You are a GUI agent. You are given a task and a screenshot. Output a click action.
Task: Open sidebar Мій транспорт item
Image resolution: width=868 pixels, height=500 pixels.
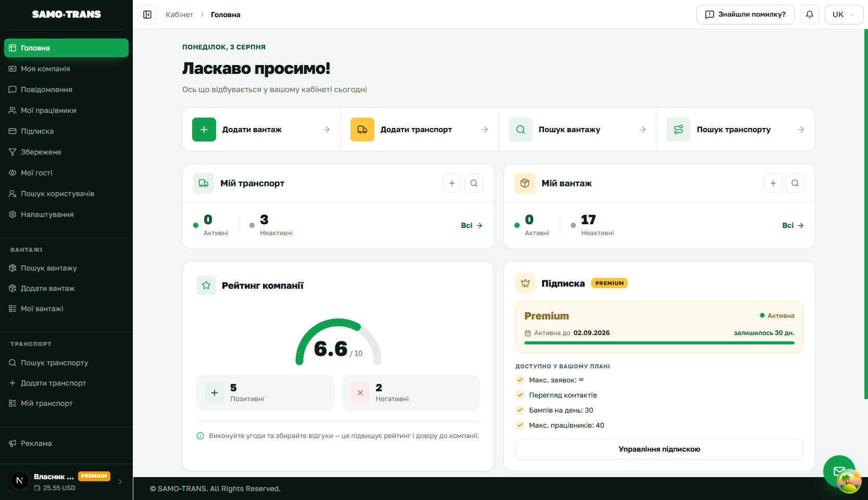tap(66, 403)
